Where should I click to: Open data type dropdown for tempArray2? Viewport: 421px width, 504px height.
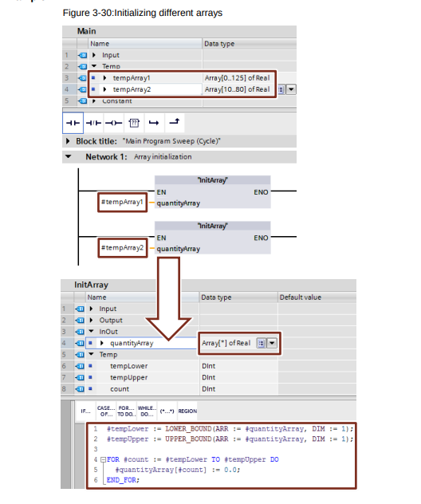291,89
